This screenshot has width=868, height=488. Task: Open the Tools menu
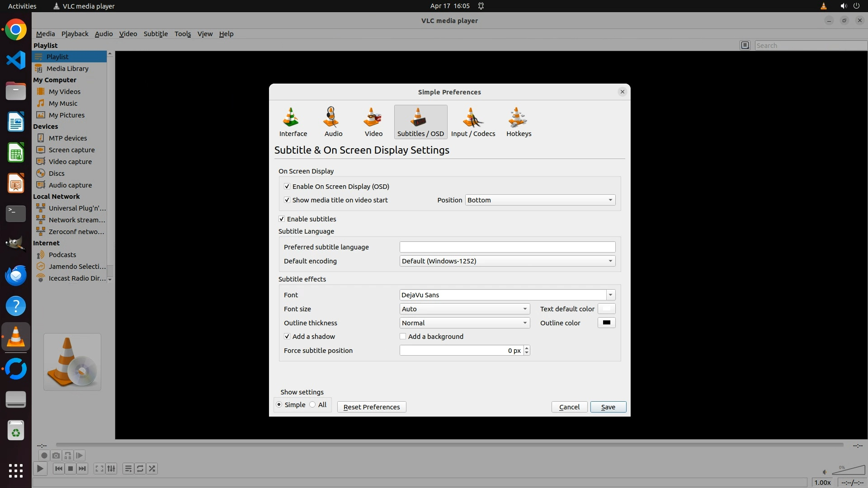pyautogui.click(x=183, y=34)
